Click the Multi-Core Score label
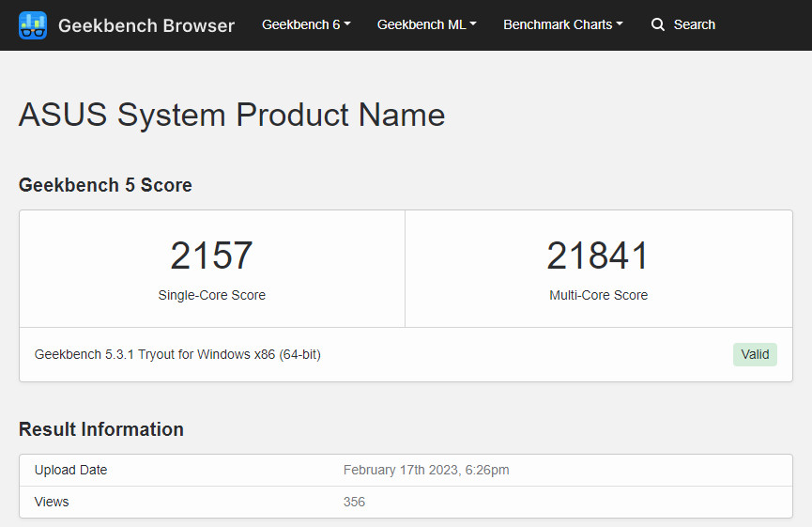This screenshot has width=812, height=527. click(599, 295)
